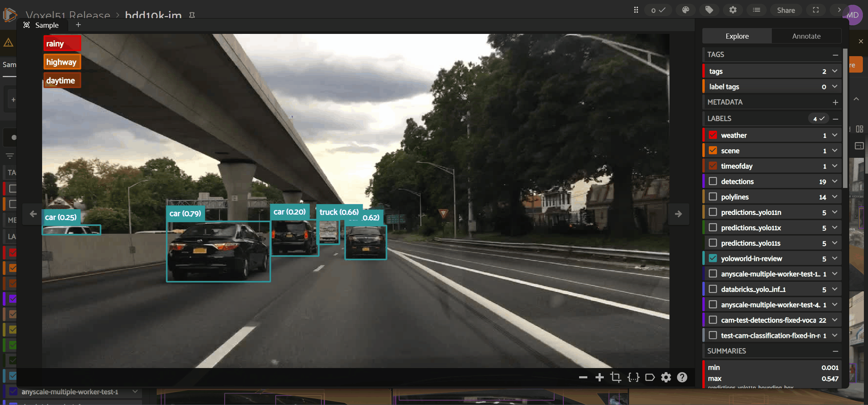Uncheck the yoloworld-in-review checkbox
Viewport: 868px width, 405px height.
pyautogui.click(x=713, y=258)
